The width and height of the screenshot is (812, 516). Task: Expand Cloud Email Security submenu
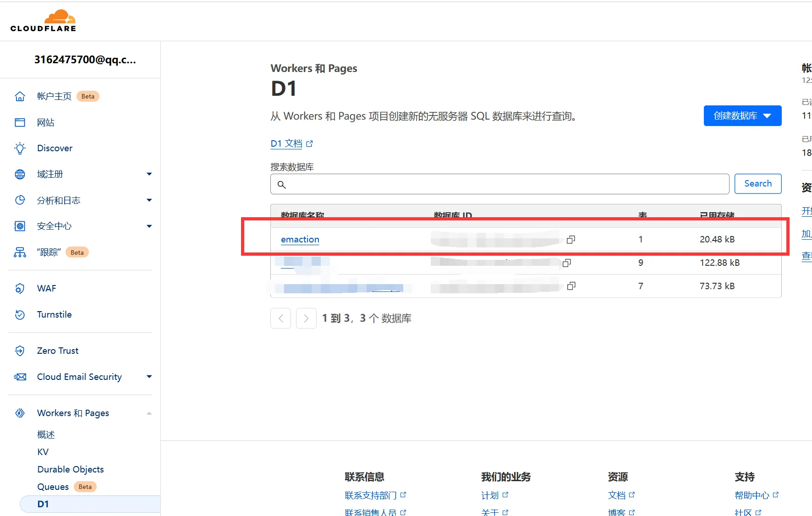coord(149,377)
